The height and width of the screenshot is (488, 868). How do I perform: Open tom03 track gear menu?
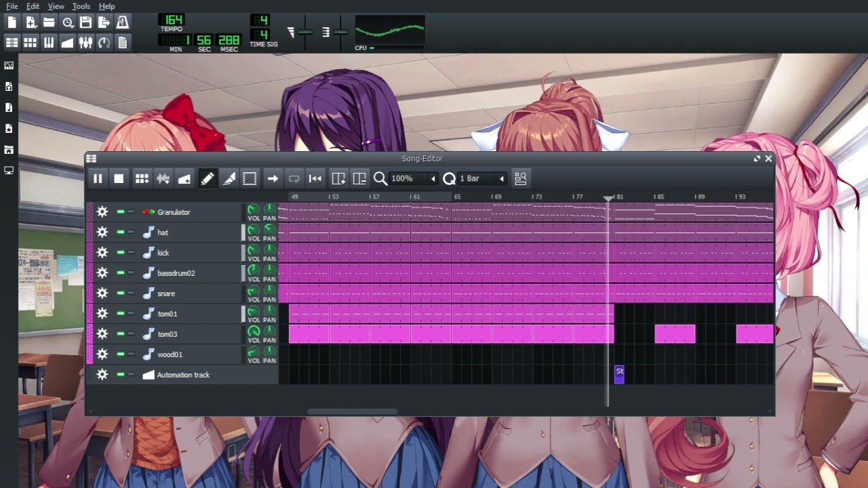pos(102,334)
